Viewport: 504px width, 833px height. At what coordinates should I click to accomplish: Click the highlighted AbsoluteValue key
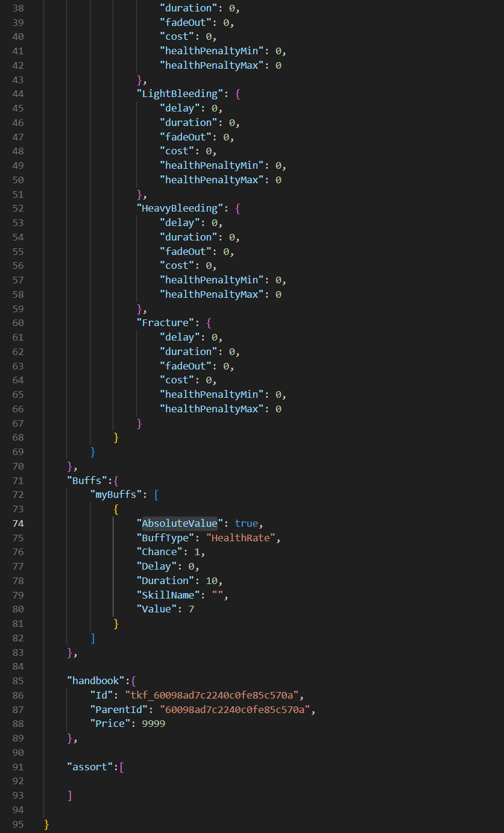coord(179,523)
